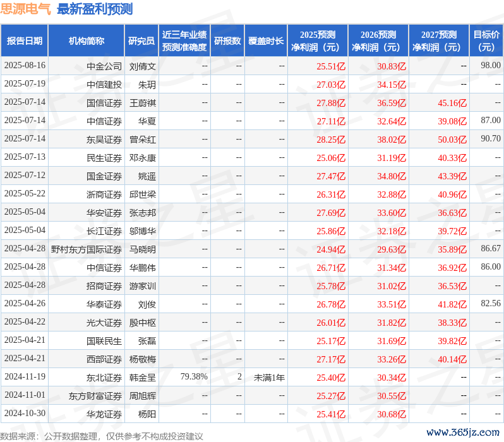This screenshot has width=504, height=442.
Task: Click accuracy value 79.38%
Action: tap(194, 377)
